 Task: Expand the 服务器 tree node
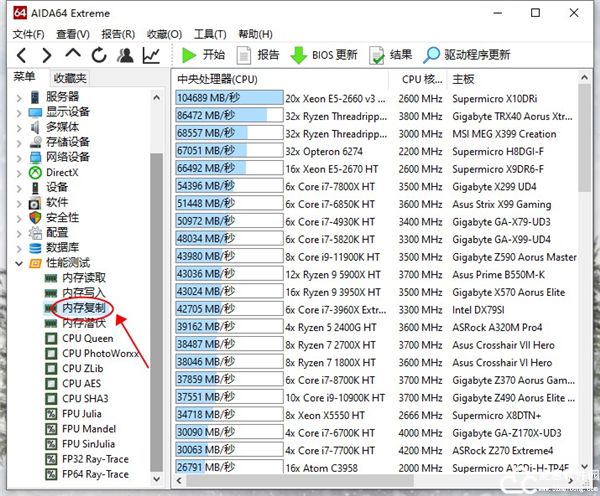click(19, 98)
